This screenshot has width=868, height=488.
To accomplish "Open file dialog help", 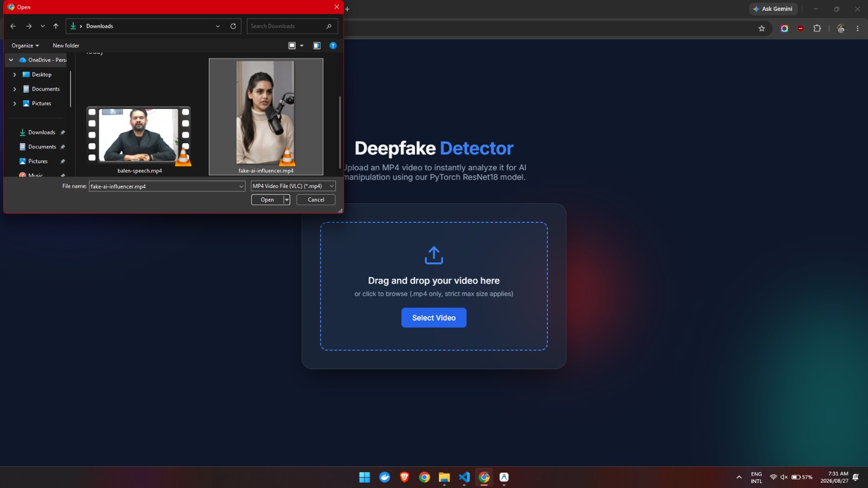I will coord(333,46).
